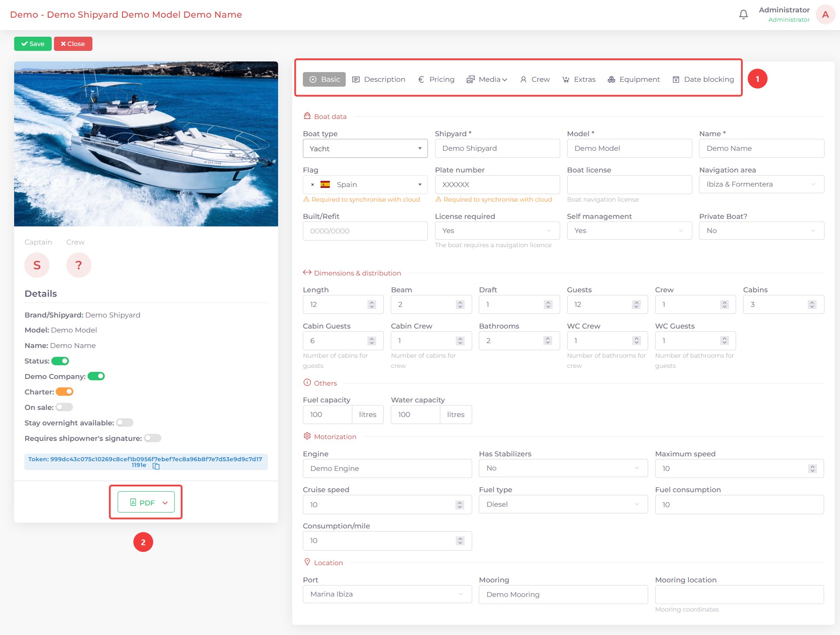
Task: Click the Others info icon
Action: coord(307,383)
